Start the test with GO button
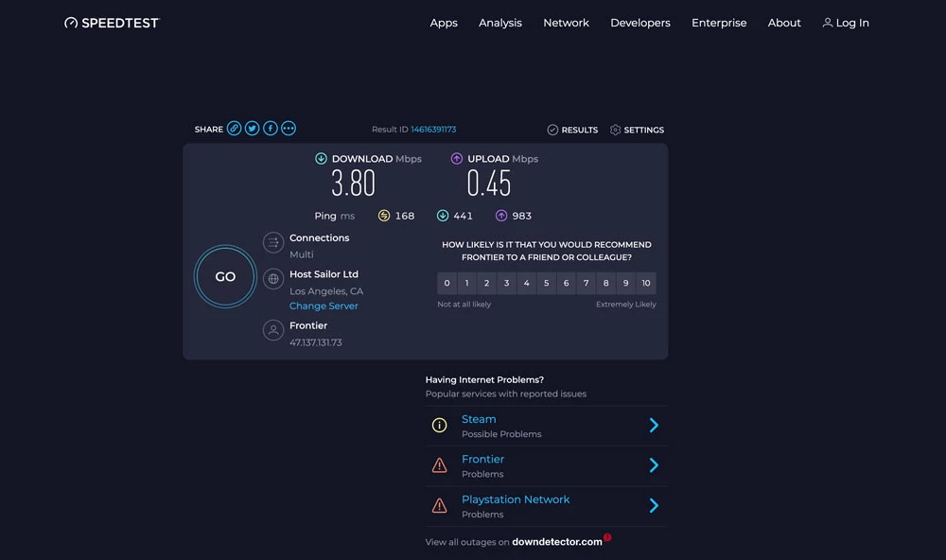 pos(225,276)
